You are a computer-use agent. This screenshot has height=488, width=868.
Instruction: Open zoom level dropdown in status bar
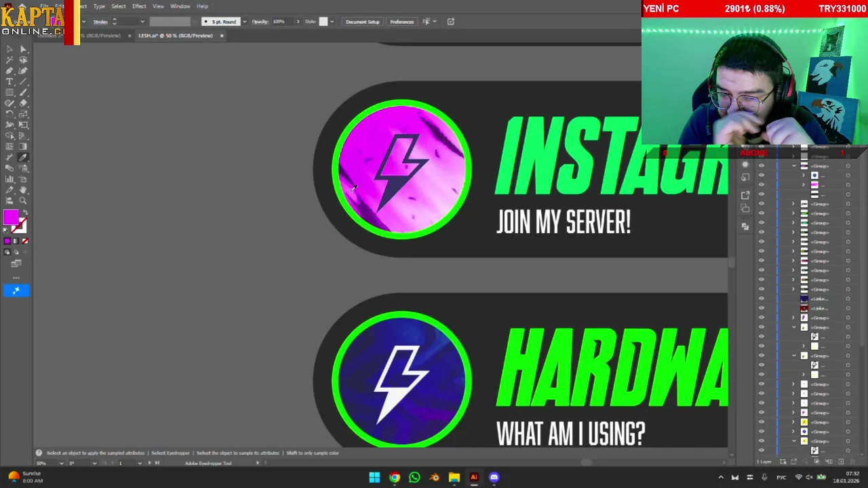(x=61, y=463)
